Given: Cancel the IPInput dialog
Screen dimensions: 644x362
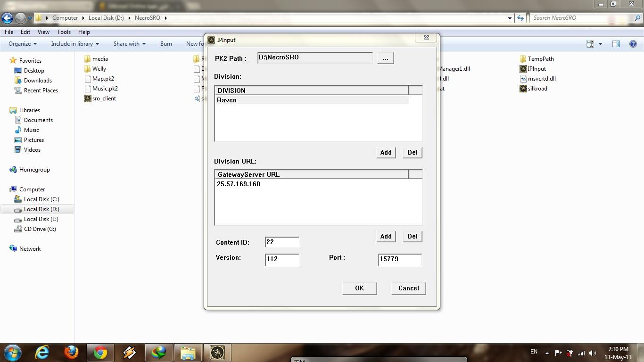Looking at the screenshot, I should pos(408,288).
